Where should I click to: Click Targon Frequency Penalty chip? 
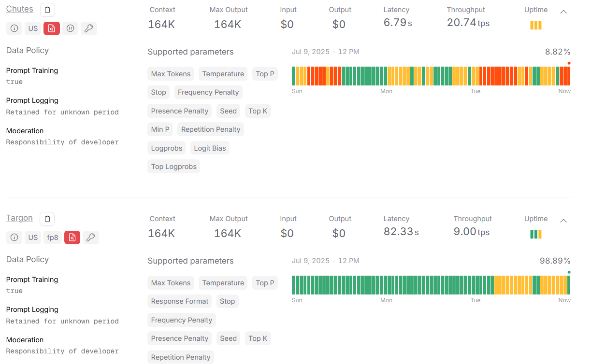pyautogui.click(x=182, y=320)
